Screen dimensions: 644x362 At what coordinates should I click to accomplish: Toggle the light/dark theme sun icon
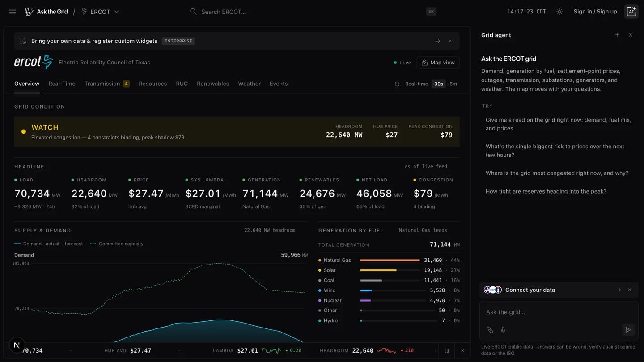click(559, 12)
